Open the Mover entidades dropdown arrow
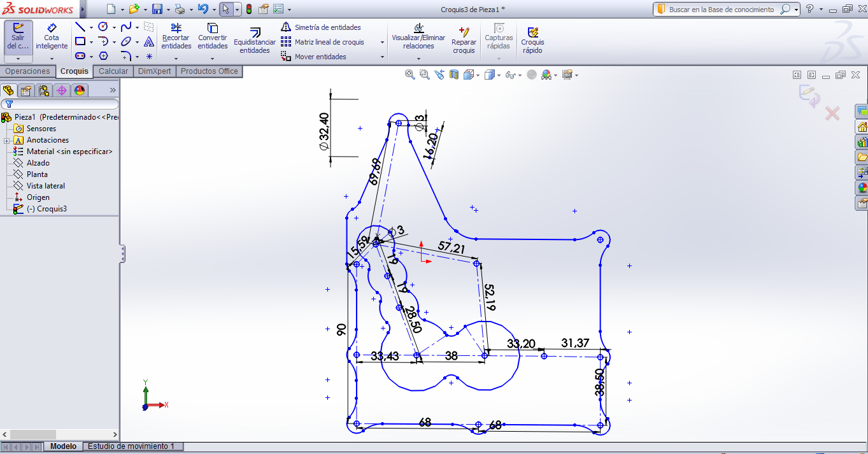 [383, 57]
